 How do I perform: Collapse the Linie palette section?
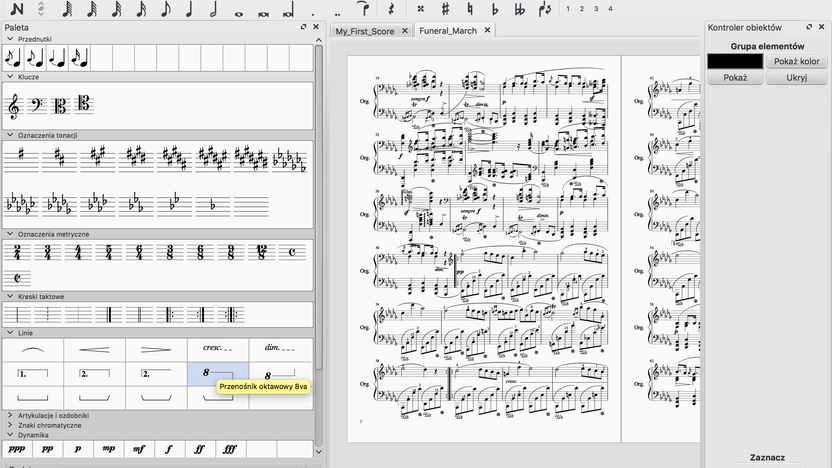point(10,333)
